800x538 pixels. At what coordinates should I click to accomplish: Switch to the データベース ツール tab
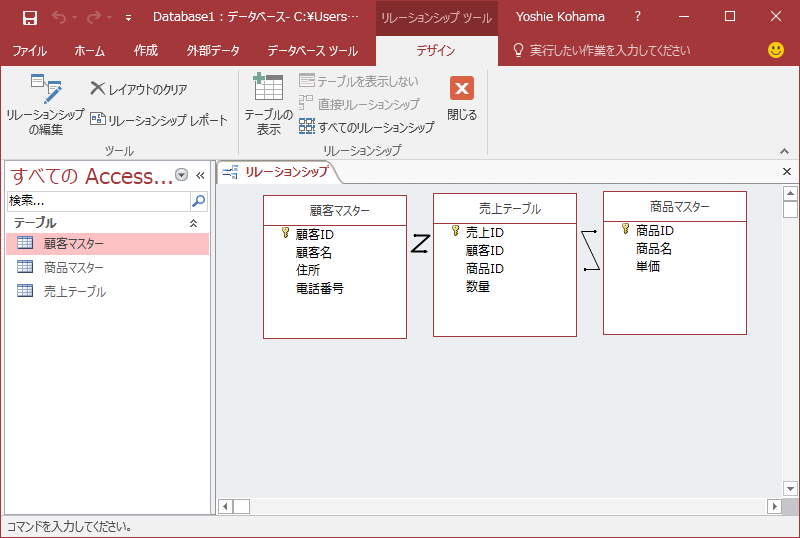coord(312,51)
